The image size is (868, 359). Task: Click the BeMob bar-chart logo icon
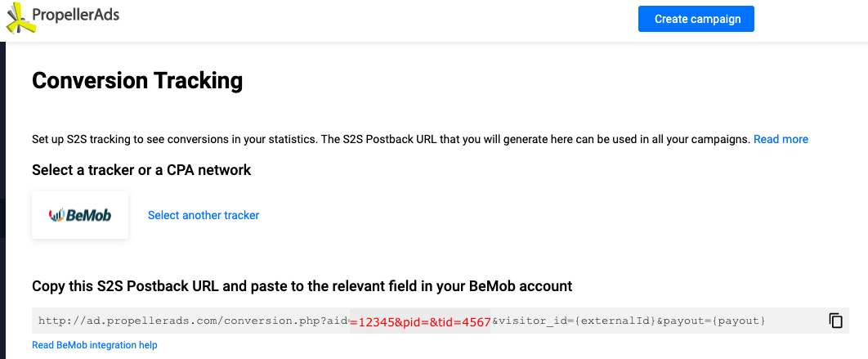(x=57, y=215)
